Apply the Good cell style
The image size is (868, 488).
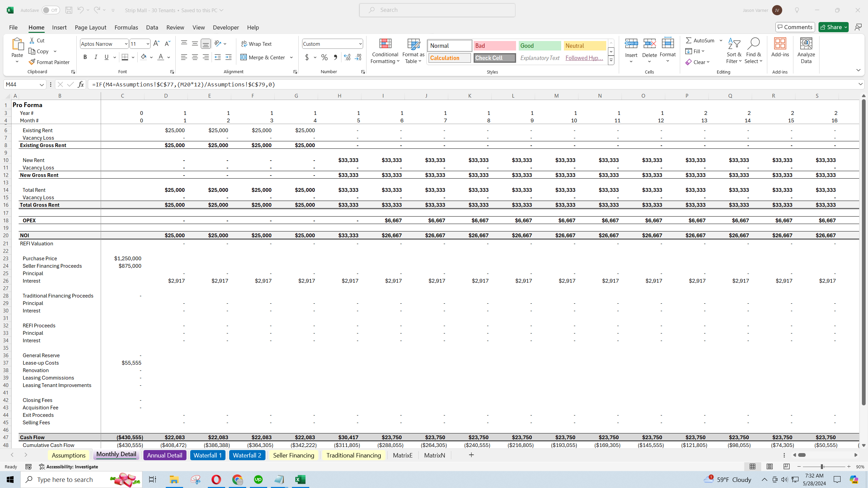pos(540,46)
